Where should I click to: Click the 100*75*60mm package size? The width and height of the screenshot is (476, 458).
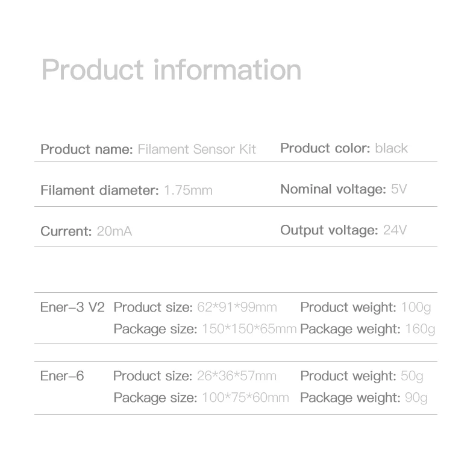[245, 398]
